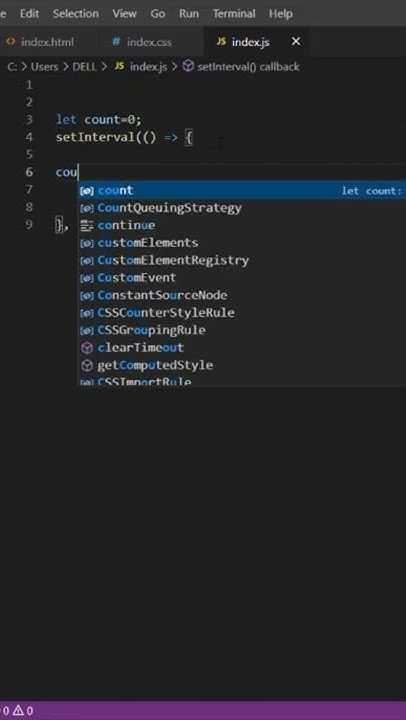Screen dimensions: 406x720
Task: Click the HTML icon on index.html tab
Action: (x=11, y=42)
